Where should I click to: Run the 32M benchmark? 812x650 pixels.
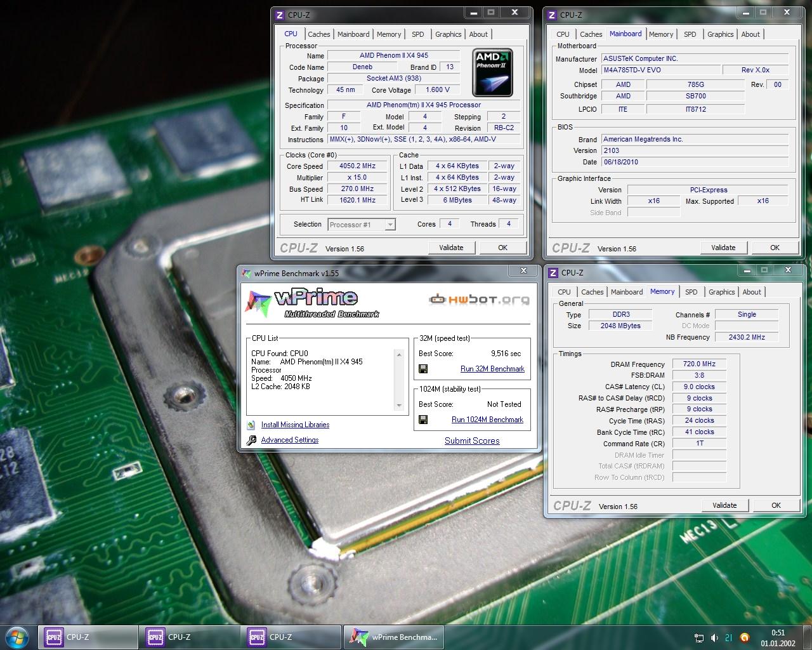(492, 369)
